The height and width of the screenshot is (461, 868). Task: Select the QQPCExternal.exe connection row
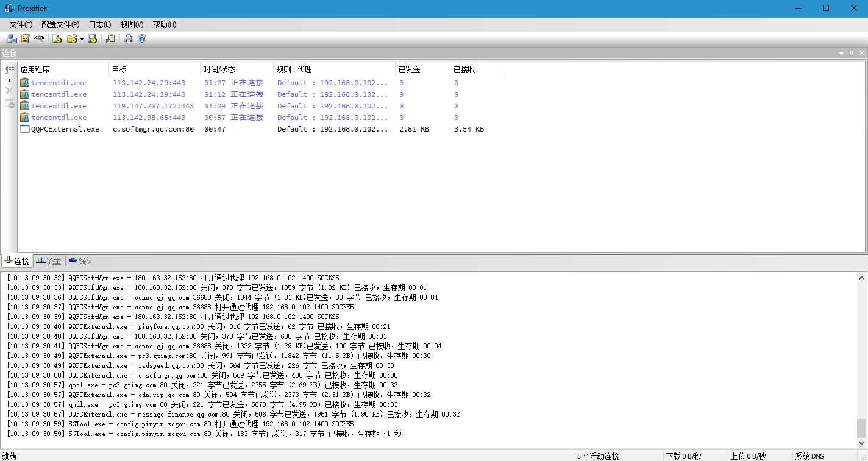(65, 129)
